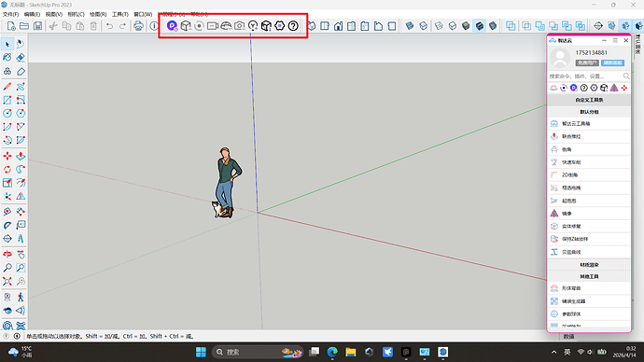Select the Rectangle tool
Viewport: 644px width, 362px height.
coord(7,100)
